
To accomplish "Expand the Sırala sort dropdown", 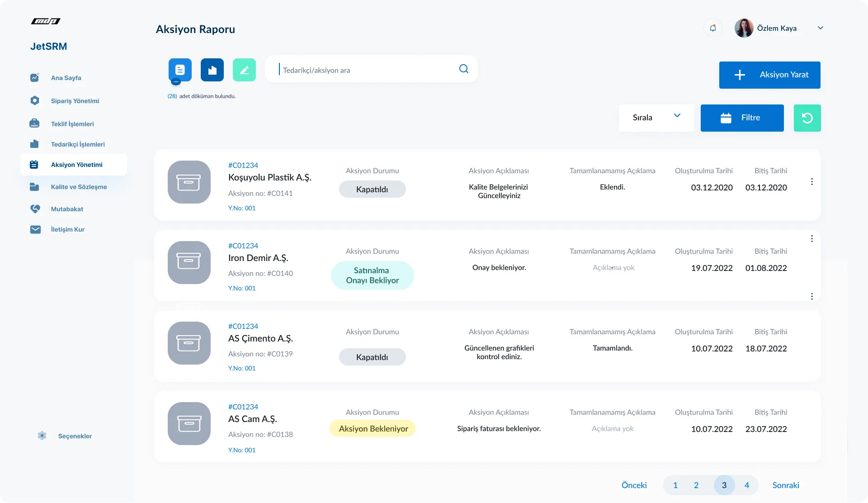I will 656,118.
